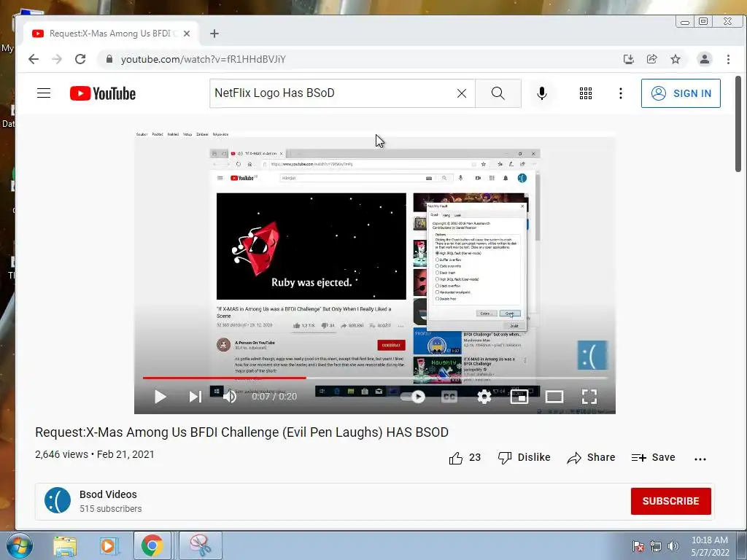The height and width of the screenshot is (560, 747).
Task: Open a new browser tab
Action: (x=214, y=34)
